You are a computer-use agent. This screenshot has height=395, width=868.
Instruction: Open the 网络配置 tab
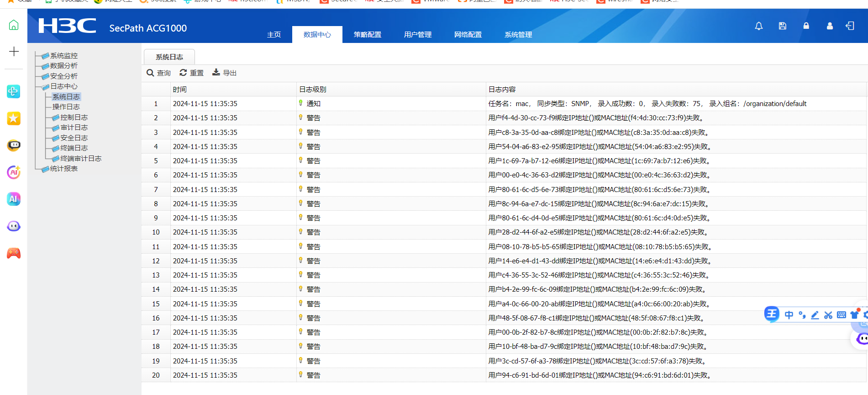click(468, 34)
